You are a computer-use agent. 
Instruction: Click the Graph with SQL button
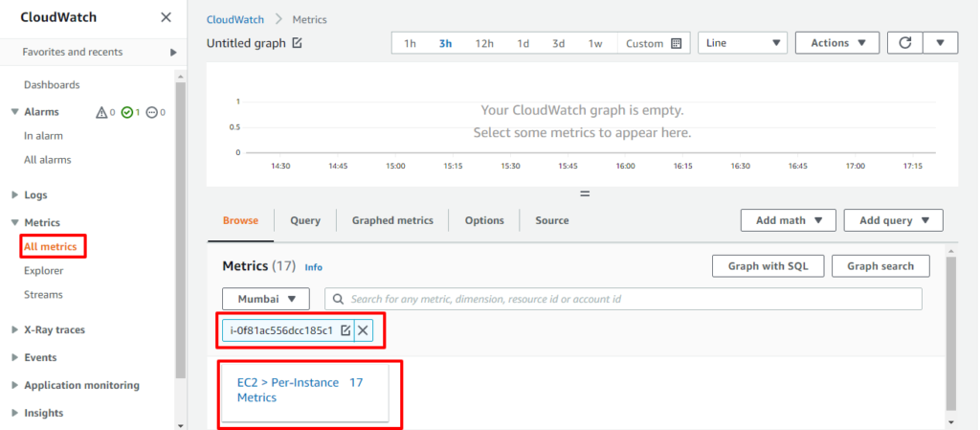[768, 265]
